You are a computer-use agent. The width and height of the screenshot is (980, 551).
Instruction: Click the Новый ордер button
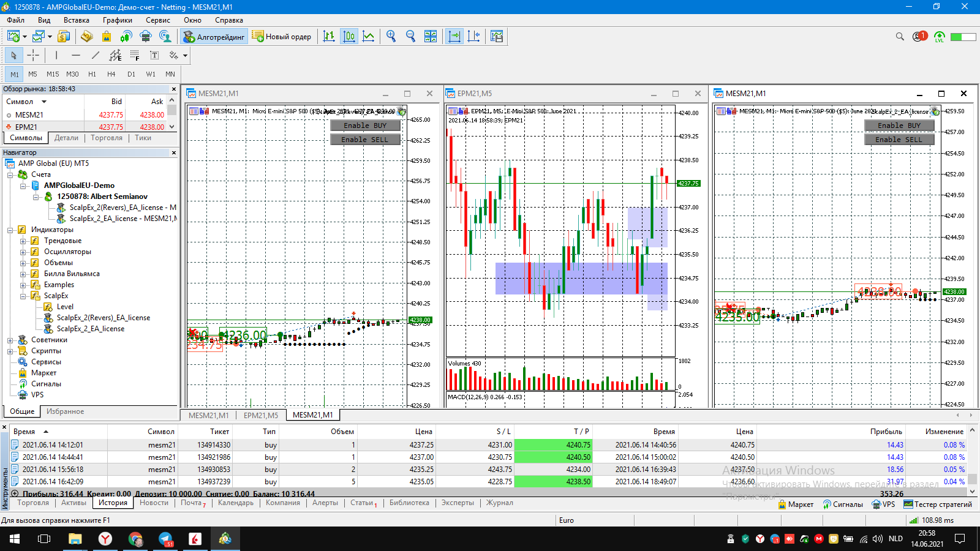282,37
